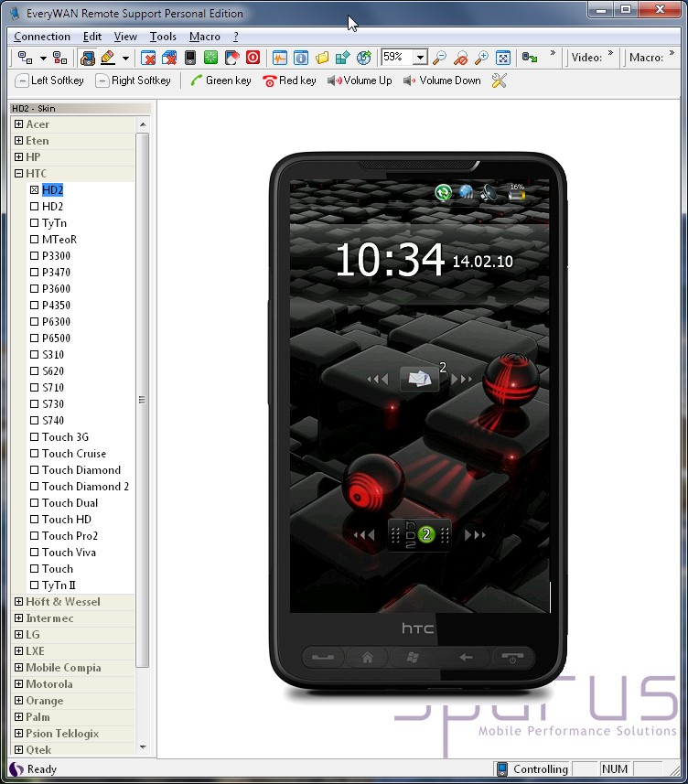Image resolution: width=688 pixels, height=784 pixels.
Task: Expand the Video toolbar overflow chevron
Action: tap(610, 52)
